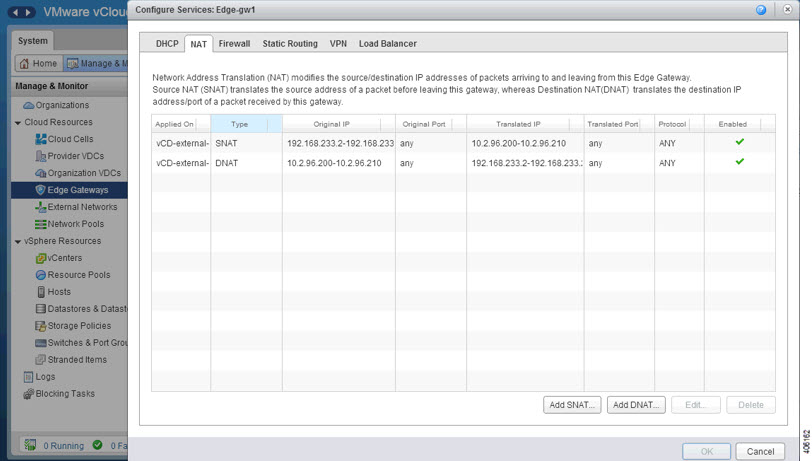Screen dimensions: 812x461
Task: Click the forward navigation arrow
Action: pyautogui.click(x=28, y=12)
